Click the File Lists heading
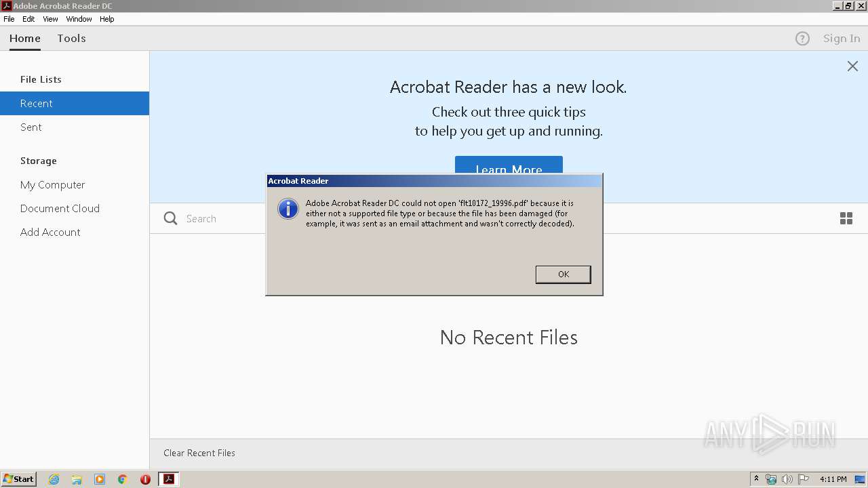Image resolution: width=868 pixels, height=488 pixels. [x=41, y=79]
